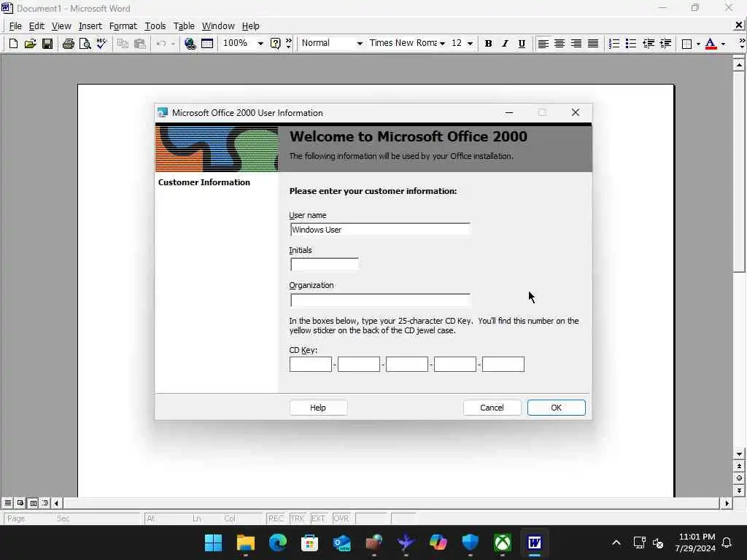Click the New Blank Document icon
Image resolution: width=747 pixels, height=560 pixels.
[x=13, y=44]
